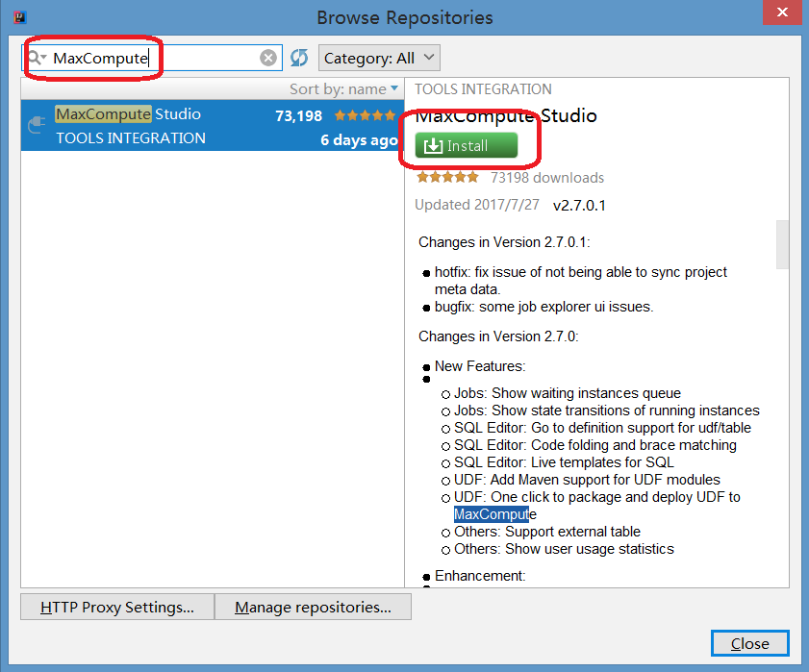
Task: Focus the MaxCompute search input field
Action: pyautogui.click(x=152, y=58)
